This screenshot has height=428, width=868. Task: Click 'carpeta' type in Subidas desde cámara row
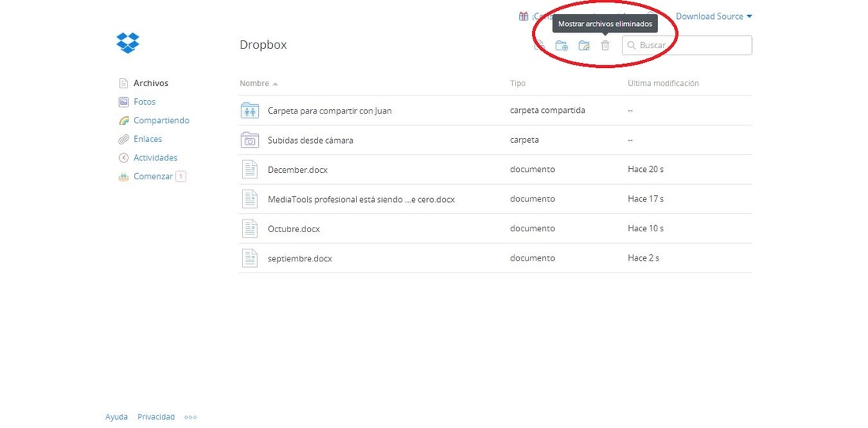click(x=524, y=140)
